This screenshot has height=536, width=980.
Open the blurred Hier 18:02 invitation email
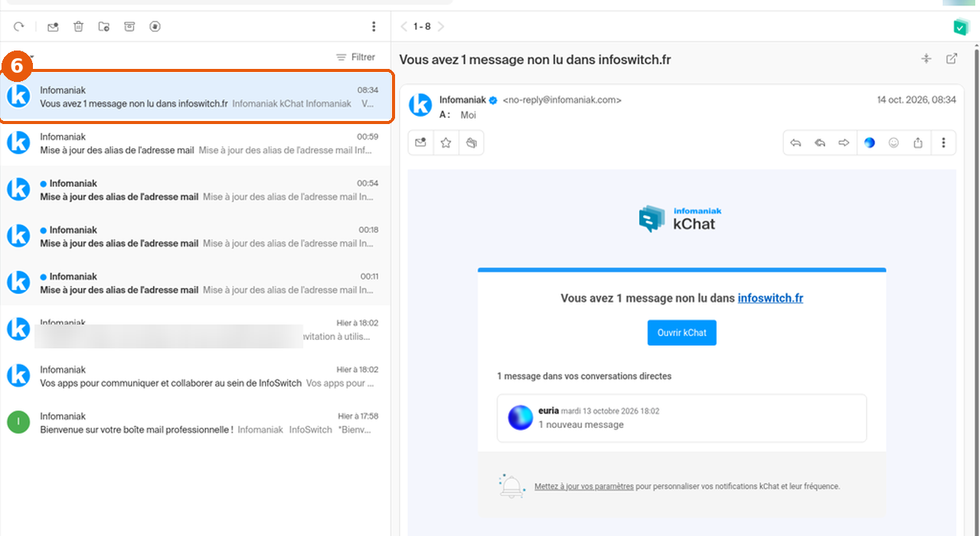(x=195, y=330)
